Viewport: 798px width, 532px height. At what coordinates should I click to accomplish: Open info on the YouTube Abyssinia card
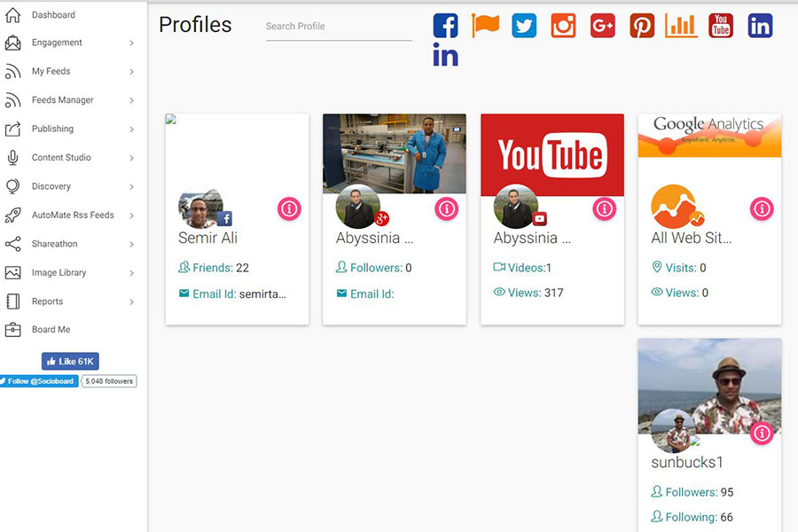point(605,208)
